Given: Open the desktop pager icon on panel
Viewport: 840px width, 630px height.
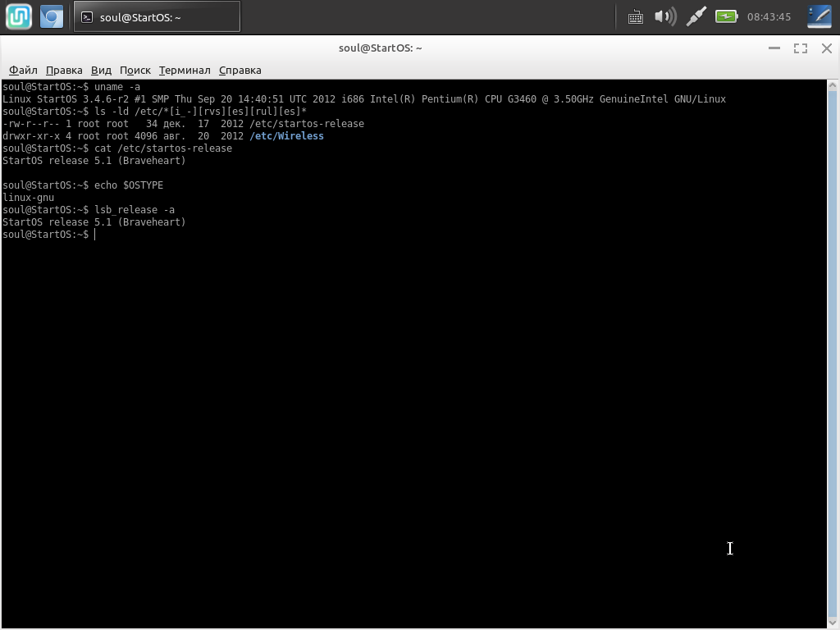Looking at the screenshot, I should (819, 16).
